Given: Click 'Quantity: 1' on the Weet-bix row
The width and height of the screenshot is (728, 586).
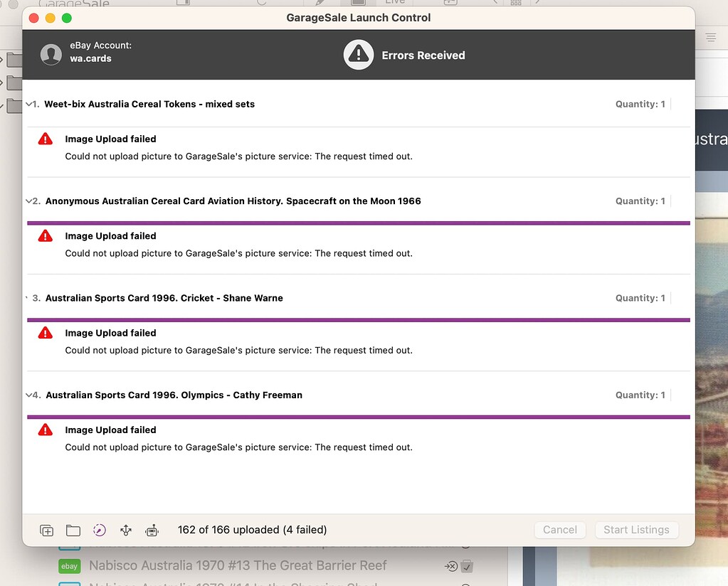Looking at the screenshot, I should click(x=640, y=104).
